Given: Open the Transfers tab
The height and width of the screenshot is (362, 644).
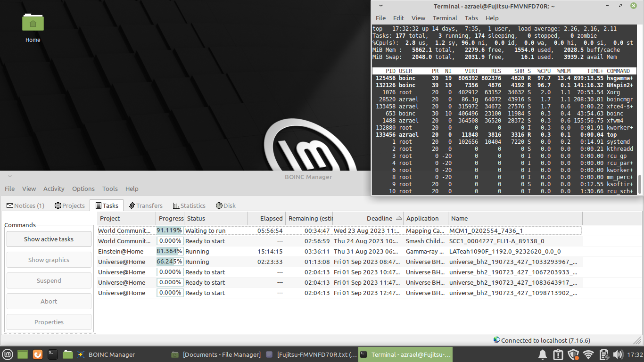Looking at the screenshot, I should tap(146, 206).
